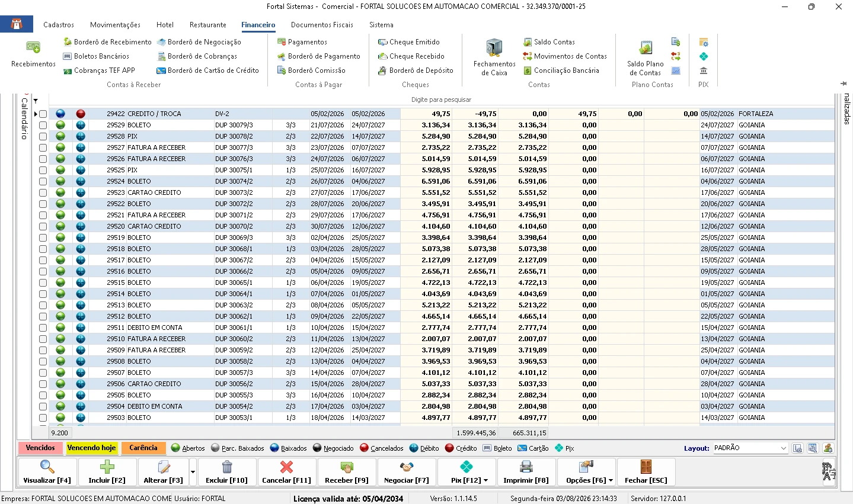The image size is (853, 504).
Task: Click the yellow Vencendo hoje legend box
Action: point(92,448)
